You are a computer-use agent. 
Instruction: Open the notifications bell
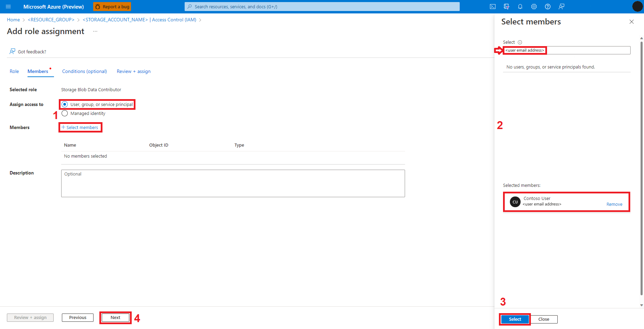(x=520, y=7)
